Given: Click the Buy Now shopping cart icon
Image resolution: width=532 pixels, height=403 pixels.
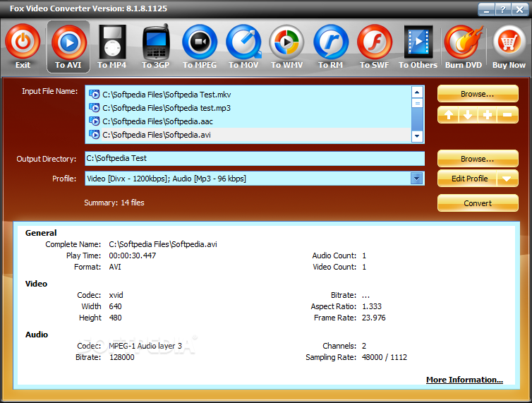Looking at the screenshot, I should (509, 42).
